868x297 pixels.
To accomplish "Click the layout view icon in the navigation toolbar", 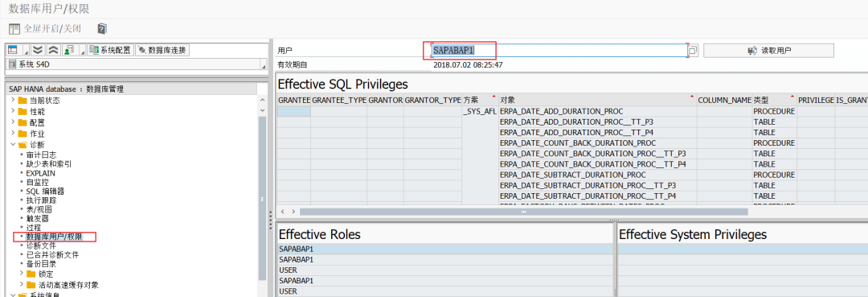I will pos(13,50).
